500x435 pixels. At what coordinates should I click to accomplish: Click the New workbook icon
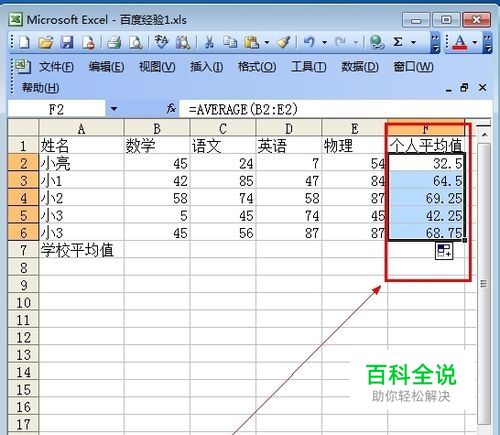tap(24, 43)
